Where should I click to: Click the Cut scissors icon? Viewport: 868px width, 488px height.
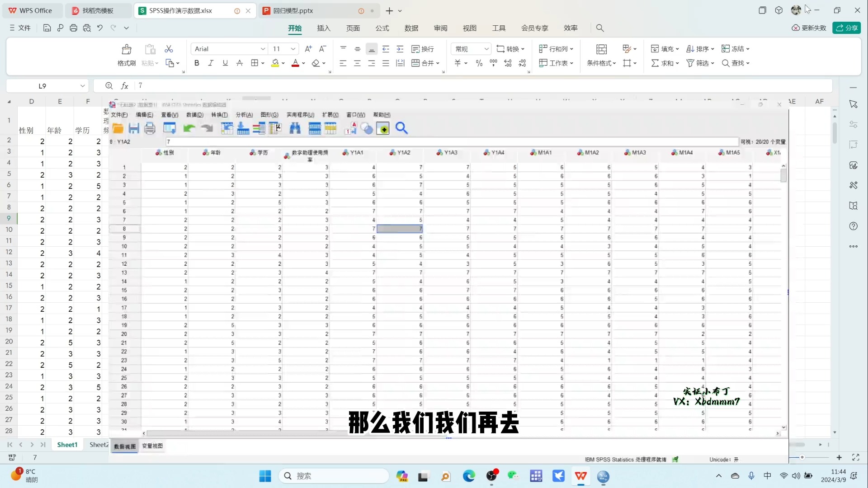[169, 49]
